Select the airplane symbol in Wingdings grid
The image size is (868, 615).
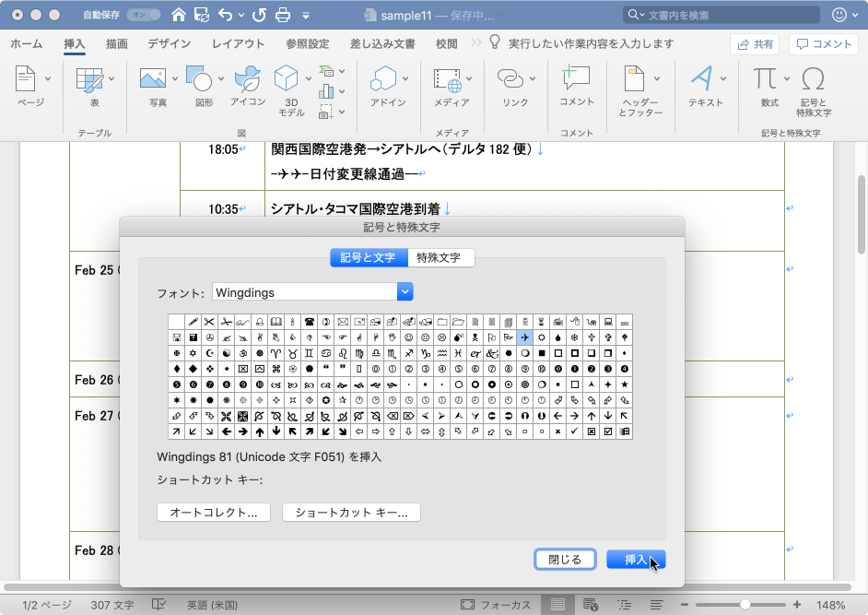[x=523, y=337]
